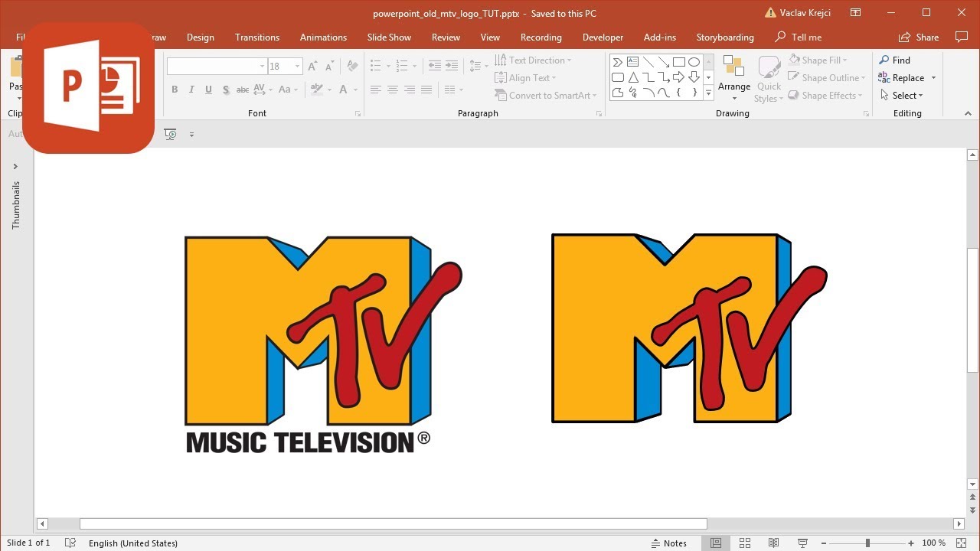Click the Share button
Viewport: 980px width, 551px height.
click(x=919, y=37)
